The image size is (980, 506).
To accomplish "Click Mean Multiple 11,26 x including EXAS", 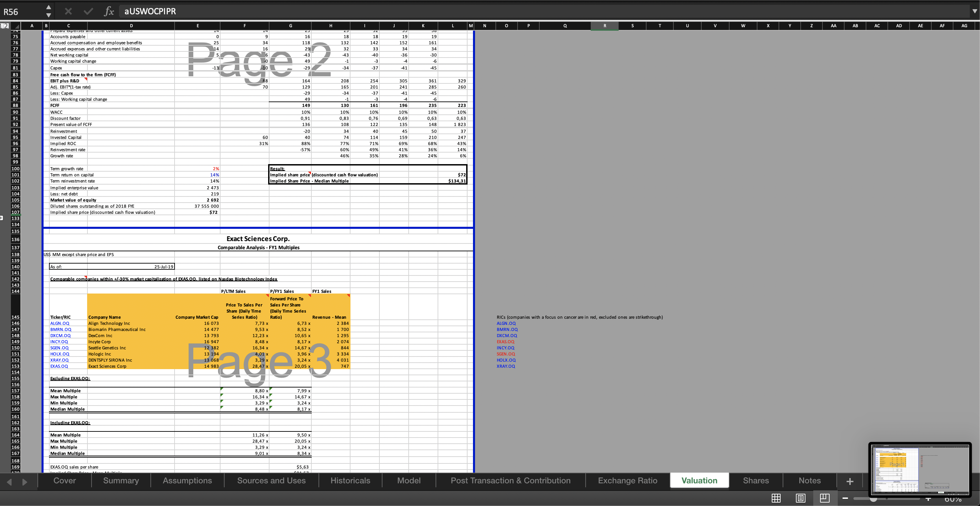I will (x=245, y=435).
